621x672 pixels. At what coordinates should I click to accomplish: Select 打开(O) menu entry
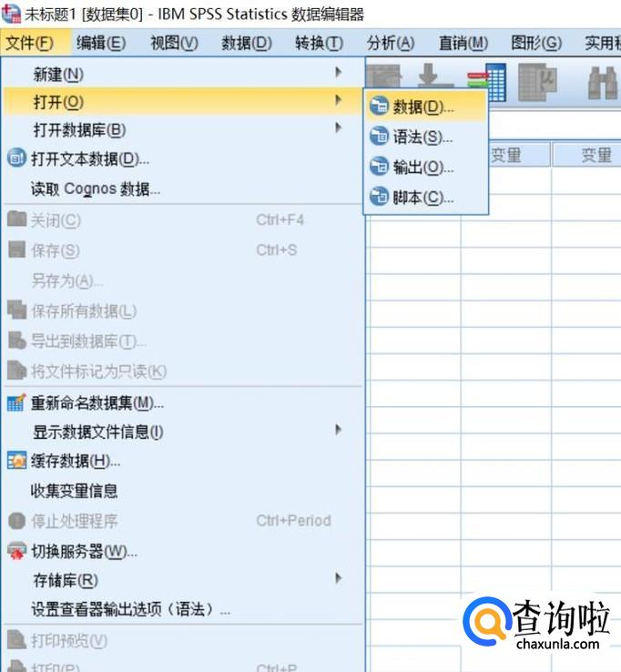coord(183,102)
